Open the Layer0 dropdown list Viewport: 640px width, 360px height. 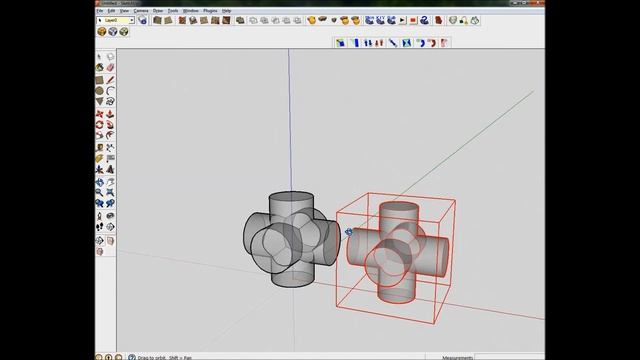tap(131, 20)
